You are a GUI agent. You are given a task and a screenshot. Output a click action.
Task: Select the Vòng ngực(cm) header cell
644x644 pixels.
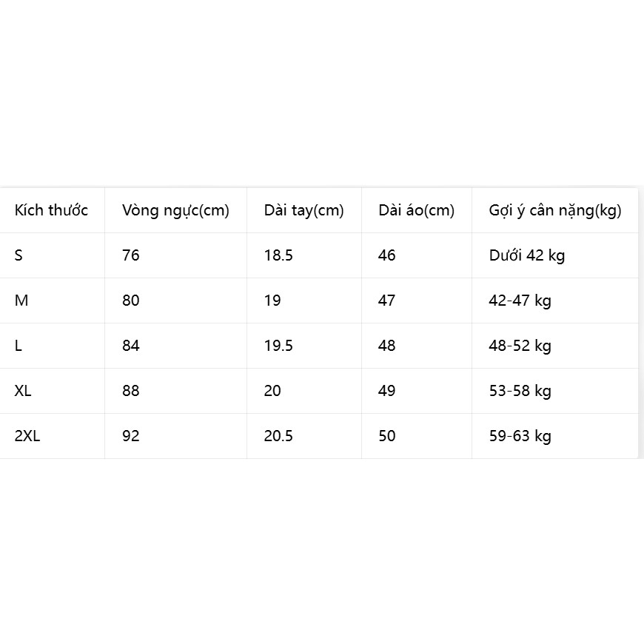tap(175, 210)
